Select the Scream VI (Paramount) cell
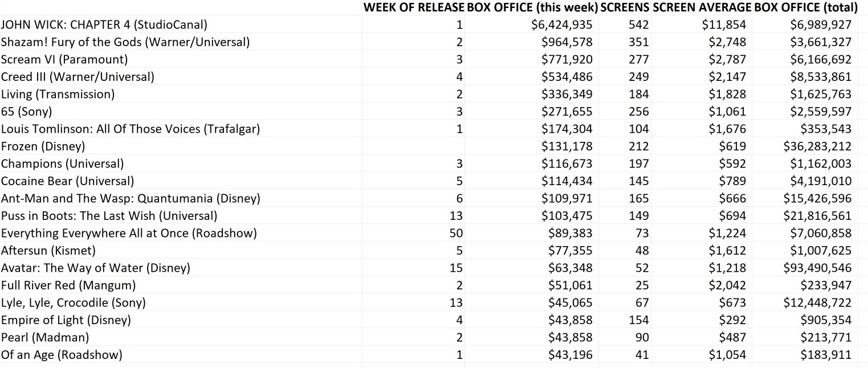Image resolution: width=868 pixels, height=368 pixels. [x=64, y=59]
